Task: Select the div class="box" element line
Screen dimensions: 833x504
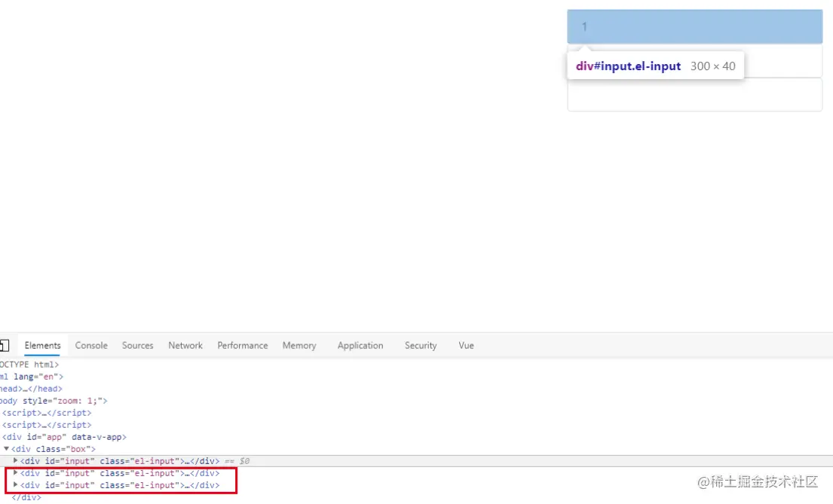Action: [53, 449]
